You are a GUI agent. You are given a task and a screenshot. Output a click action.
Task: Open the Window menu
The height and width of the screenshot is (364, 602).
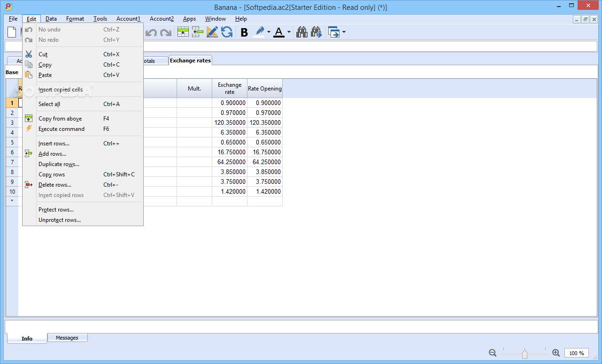(216, 19)
